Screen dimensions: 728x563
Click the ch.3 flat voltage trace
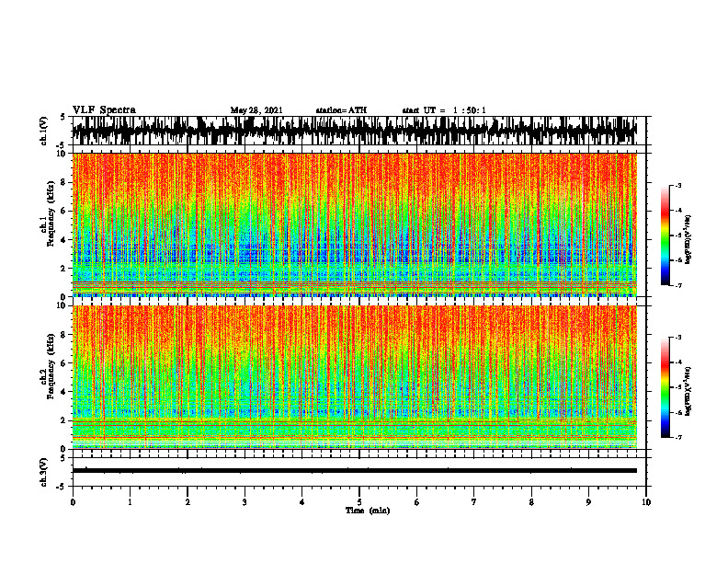pyautogui.click(x=355, y=471)
